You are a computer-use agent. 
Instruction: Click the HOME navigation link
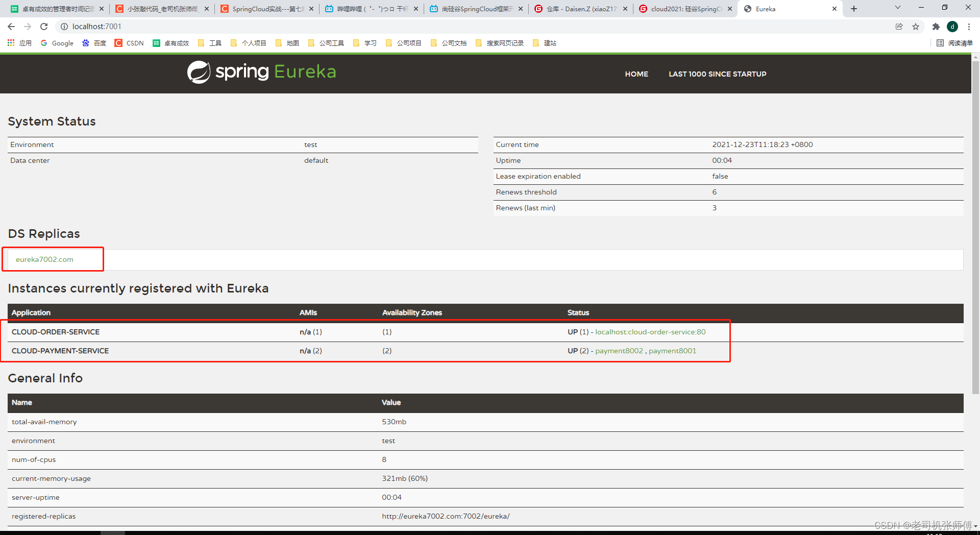pyautogui.click(x=636, y=74)
